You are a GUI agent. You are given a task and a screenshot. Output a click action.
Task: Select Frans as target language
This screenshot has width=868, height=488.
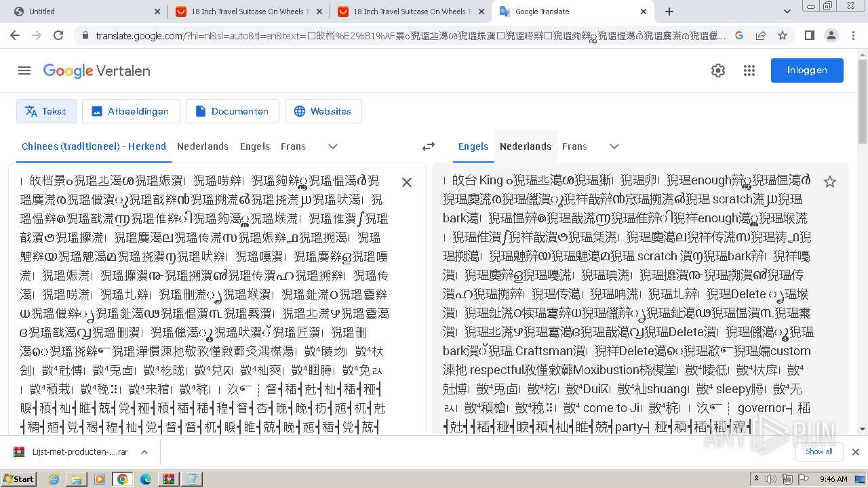[x=574, y=146]
